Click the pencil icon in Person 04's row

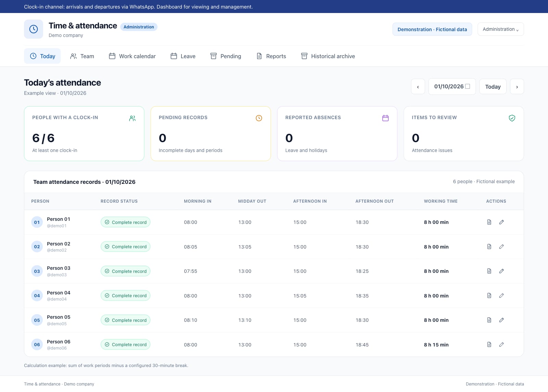[x=501, y=295]
